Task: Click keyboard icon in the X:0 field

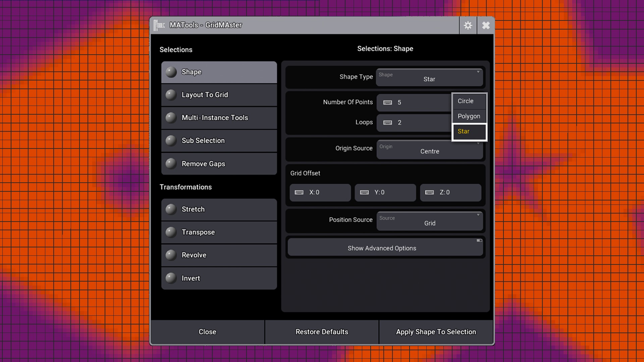Action: coord(299,192)
